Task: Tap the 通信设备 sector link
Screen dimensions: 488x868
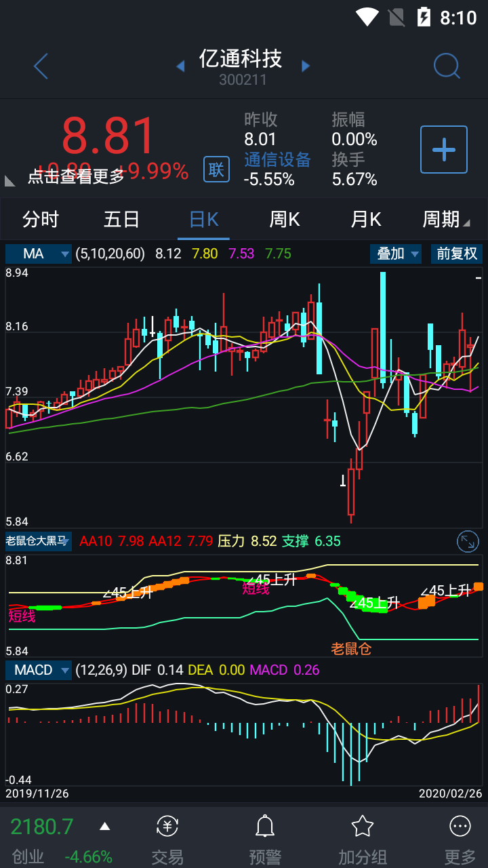Action: (x=277, y=159)
